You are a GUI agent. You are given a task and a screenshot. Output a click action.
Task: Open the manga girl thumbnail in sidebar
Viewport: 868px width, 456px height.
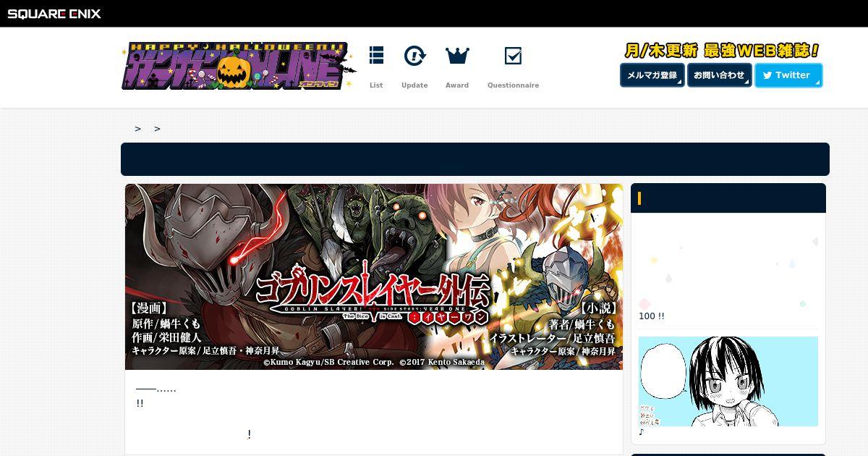[x=728, y=381]
